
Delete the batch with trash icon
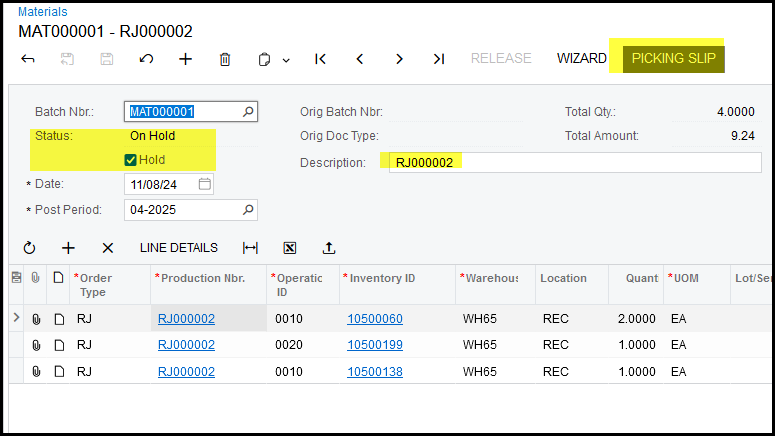(225, 59)
